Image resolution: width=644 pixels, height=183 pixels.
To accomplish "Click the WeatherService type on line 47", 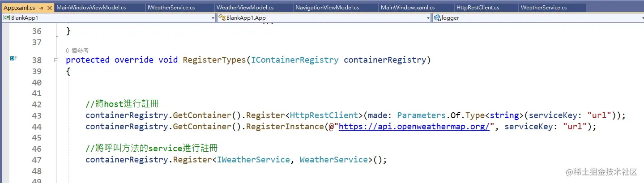I will click(x=333, y=160).
